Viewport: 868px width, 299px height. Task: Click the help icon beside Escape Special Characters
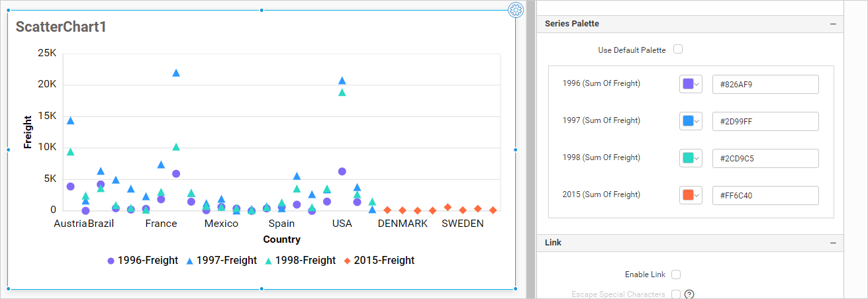(x=689, y=294)
